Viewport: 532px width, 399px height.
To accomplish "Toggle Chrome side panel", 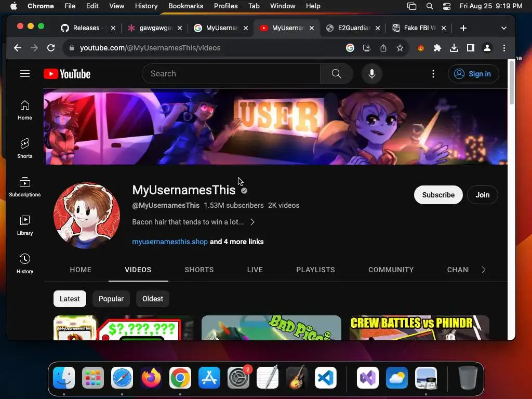I will pos(471,48).
